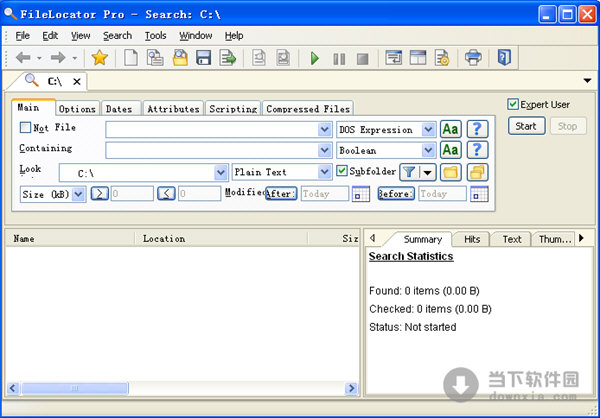Open Favorites via the star icon
Screen dimensions: 600x418
(99, 58)
